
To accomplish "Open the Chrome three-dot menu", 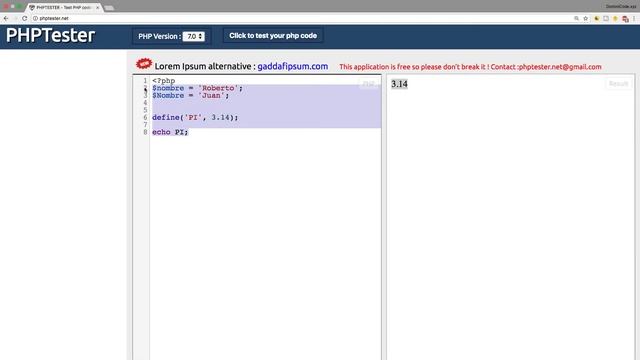I will (x=634, y=18).
